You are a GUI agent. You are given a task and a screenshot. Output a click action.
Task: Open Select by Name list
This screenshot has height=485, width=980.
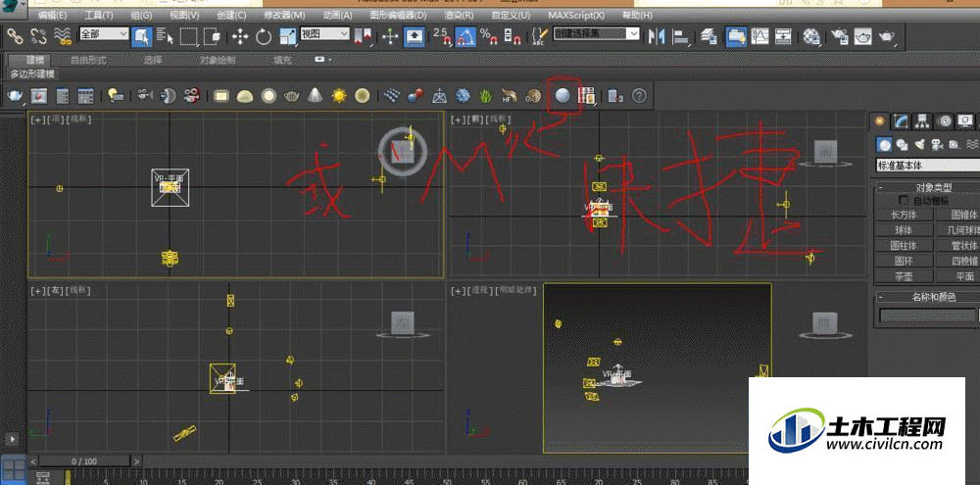click(x=165, y=37)
